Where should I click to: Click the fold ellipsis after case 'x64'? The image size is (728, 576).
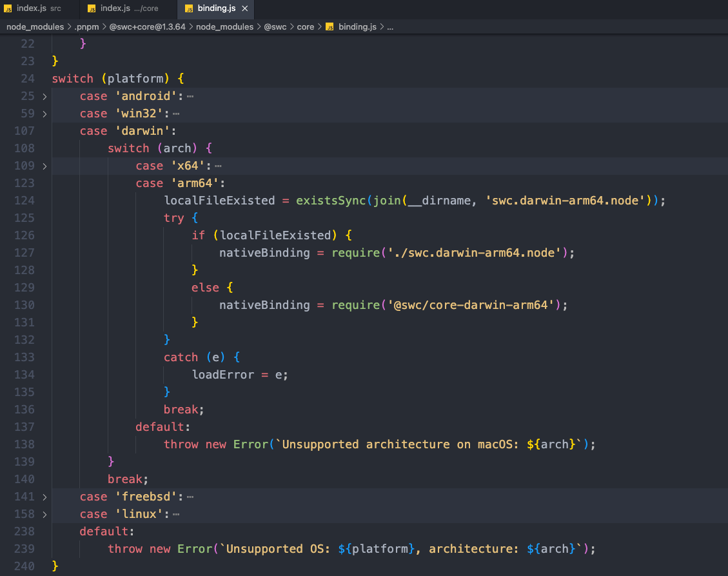coord(218,166)
